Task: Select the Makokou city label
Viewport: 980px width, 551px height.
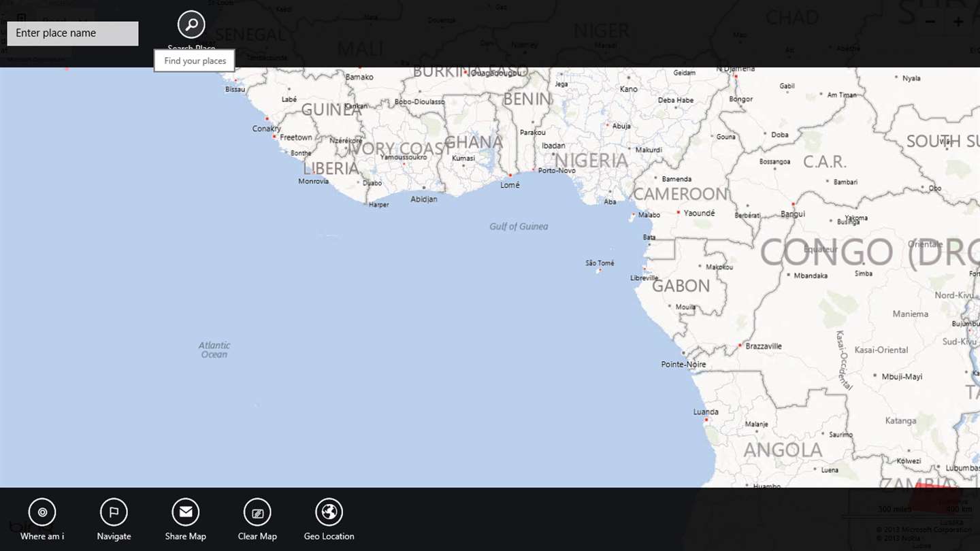Action: point(719,267)
